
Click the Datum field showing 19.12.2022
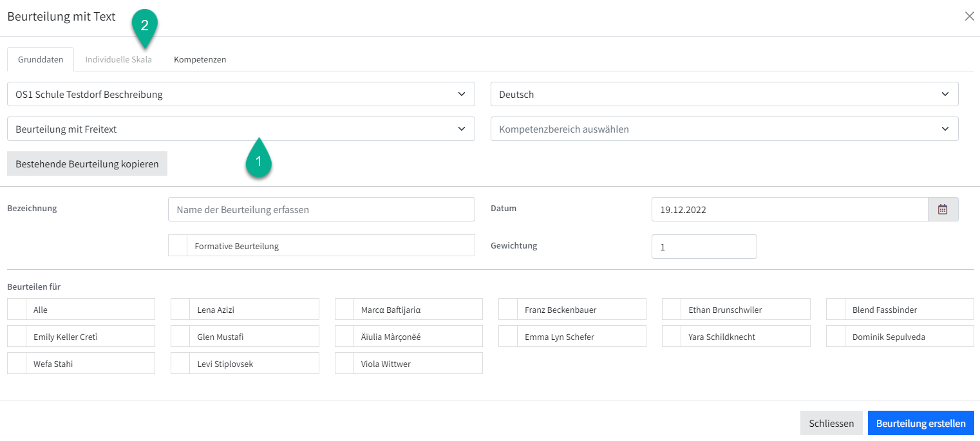(x=789, y=209)
